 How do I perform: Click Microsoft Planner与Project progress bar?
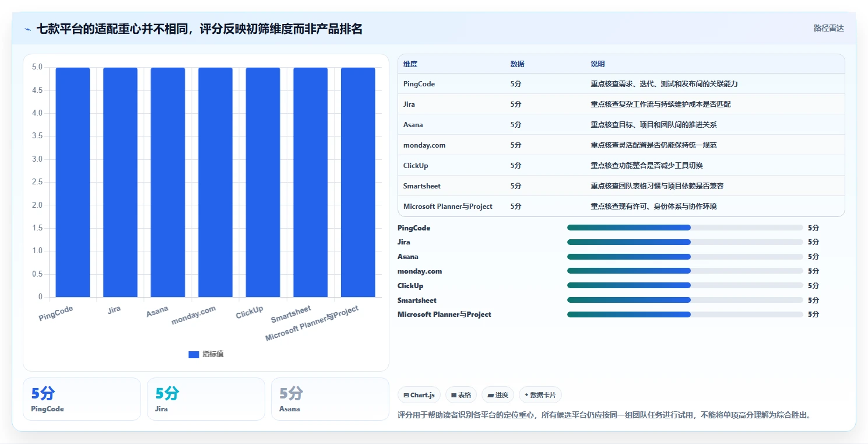tap(685, 314)
